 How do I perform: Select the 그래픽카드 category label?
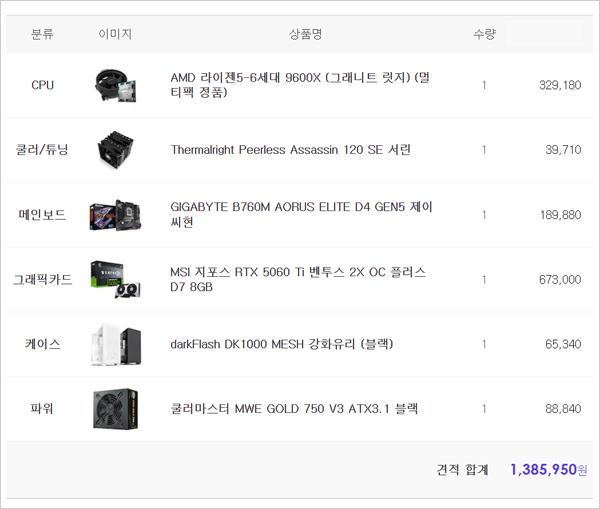43,280
